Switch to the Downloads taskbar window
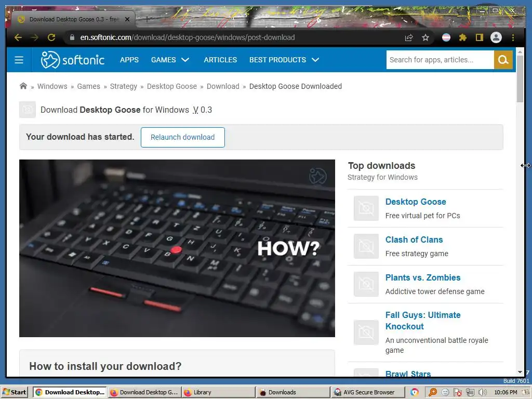Viewport: 532px width, 399px height. 293,392
